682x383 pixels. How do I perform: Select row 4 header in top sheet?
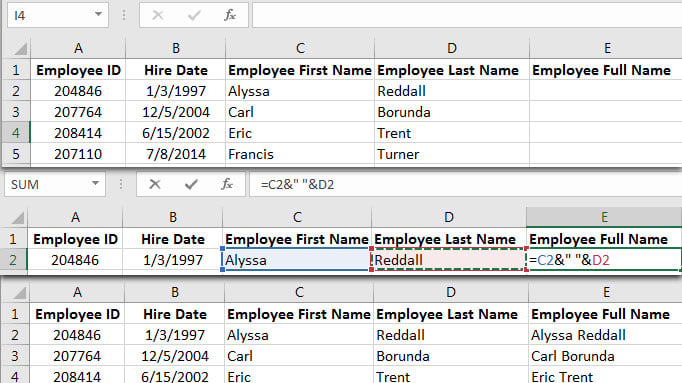click(x=16, y=133)
